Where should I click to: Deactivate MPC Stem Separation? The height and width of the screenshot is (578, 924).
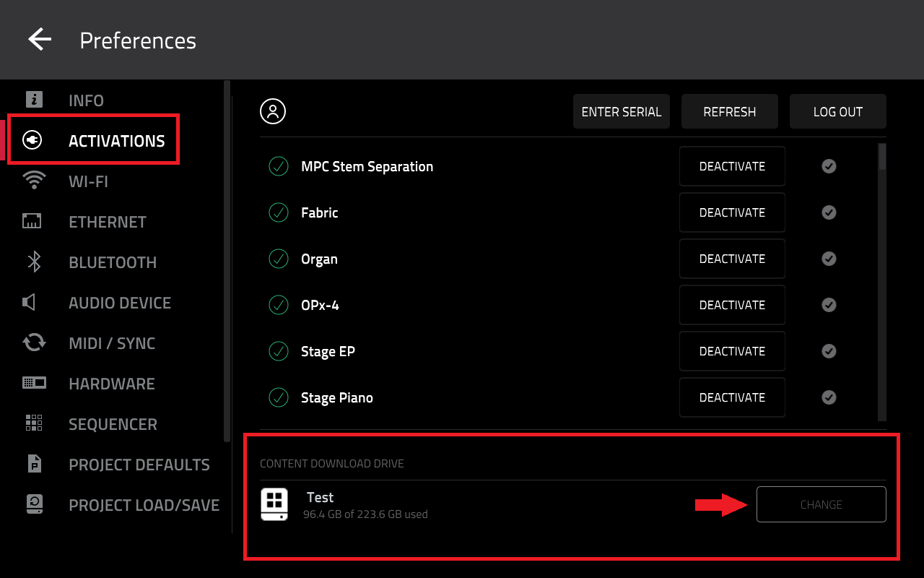[x=732, y=166]
